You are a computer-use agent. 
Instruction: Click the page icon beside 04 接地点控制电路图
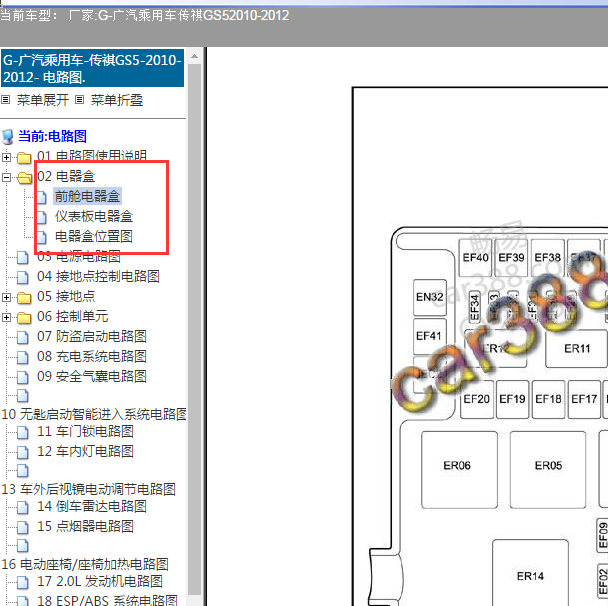[23, 277]
